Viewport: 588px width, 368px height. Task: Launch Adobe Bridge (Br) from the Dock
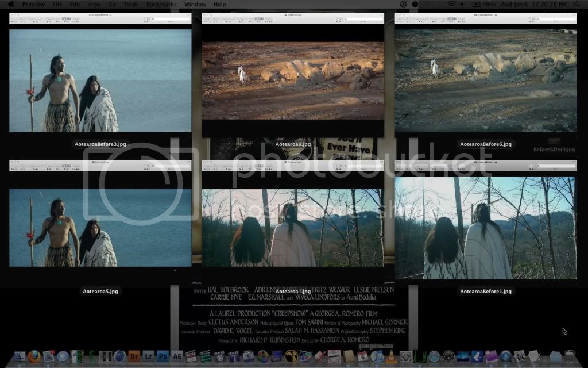pos(134,356)
